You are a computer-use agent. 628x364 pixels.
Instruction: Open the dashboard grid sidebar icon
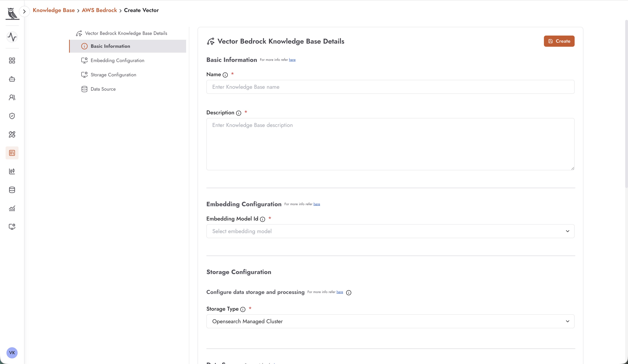point(12,60)
